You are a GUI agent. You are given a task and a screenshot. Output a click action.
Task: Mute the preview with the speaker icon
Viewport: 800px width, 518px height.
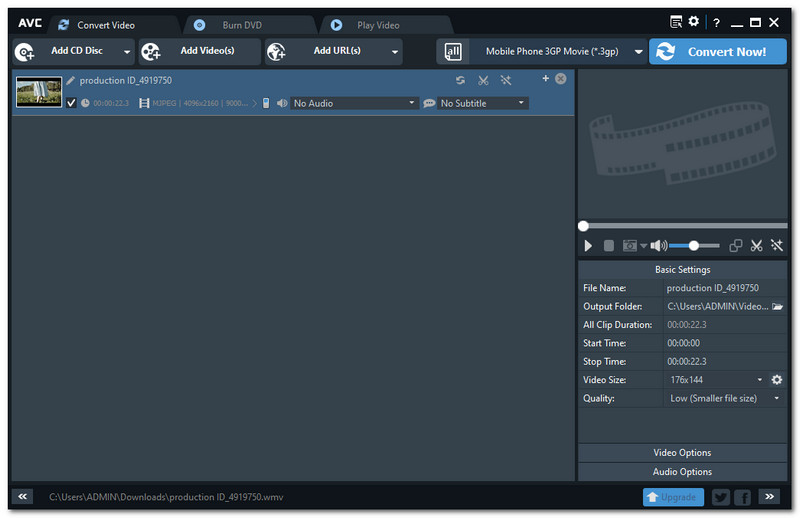click(x=657, y=245)
